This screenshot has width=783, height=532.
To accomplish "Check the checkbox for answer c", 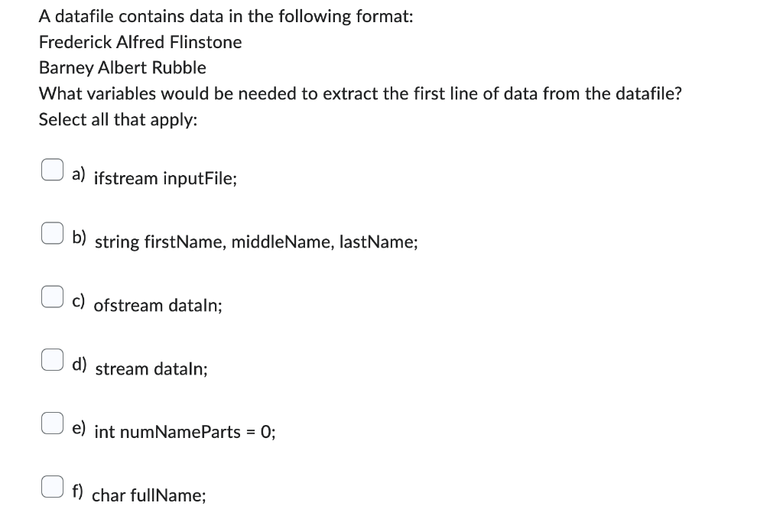I will click(x=52, y=296).
